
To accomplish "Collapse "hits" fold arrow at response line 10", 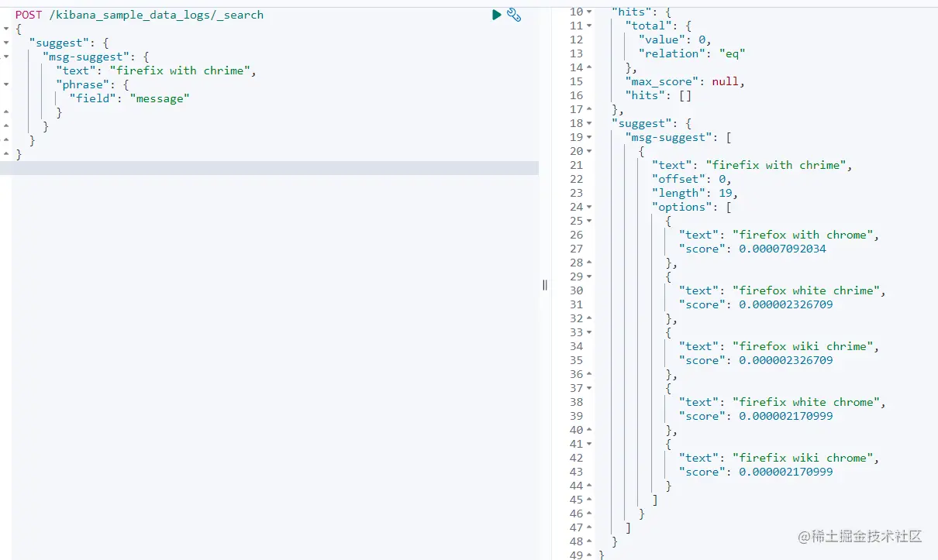I will (590, 12).
